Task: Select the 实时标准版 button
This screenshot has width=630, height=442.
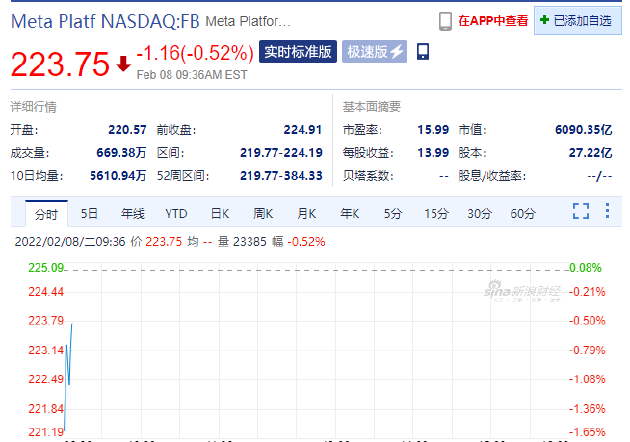Action: pos(298,51)
